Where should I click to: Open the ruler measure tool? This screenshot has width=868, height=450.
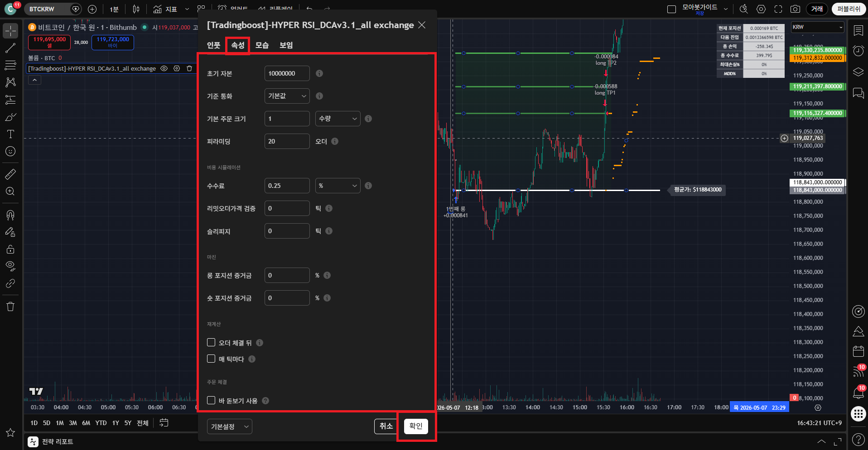[x=10, y=174]
